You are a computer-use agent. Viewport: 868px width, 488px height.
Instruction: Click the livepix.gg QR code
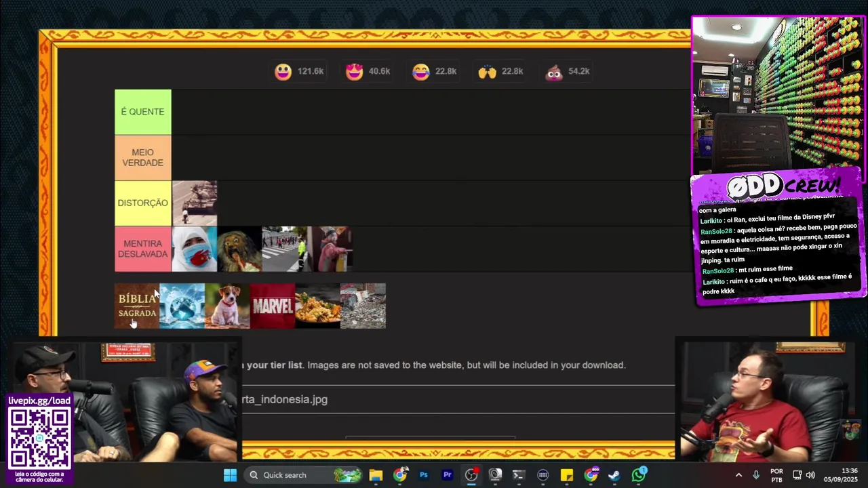click(39, 439)
